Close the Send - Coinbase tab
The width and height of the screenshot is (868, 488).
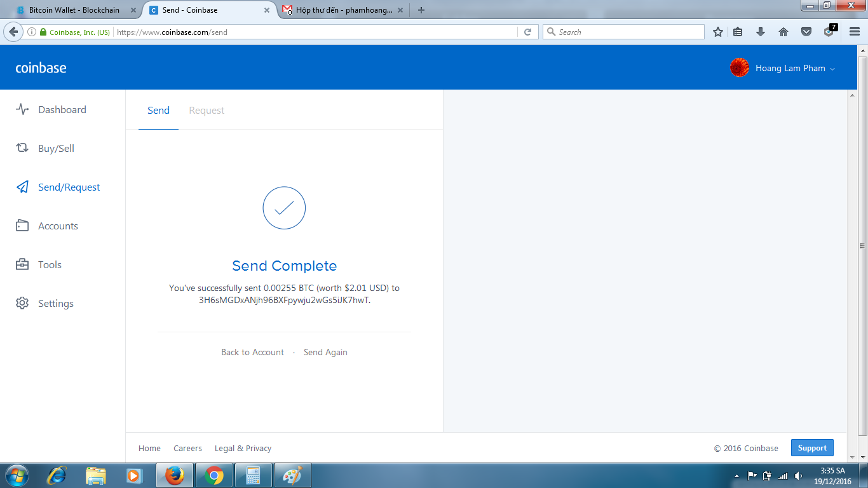pyautogui.click(x=268, y=10)
